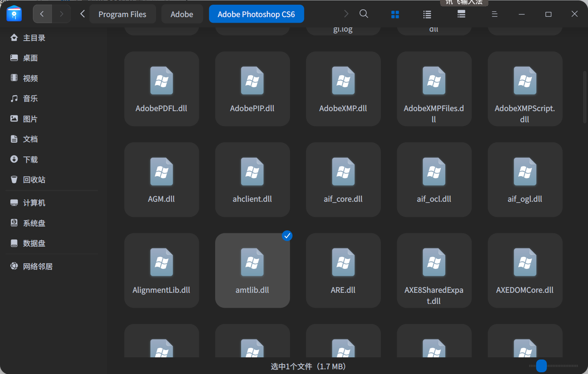Open the search magnifier
The width and height of the screenshot is (588, 374).
[364, 14]
